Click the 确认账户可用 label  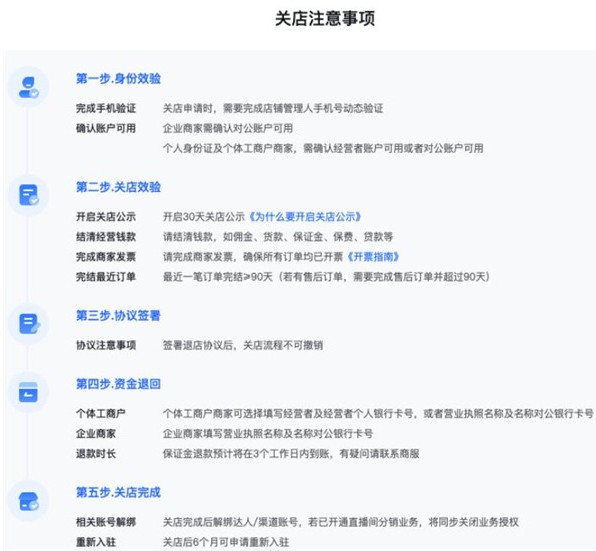click(x=106, y=128)
